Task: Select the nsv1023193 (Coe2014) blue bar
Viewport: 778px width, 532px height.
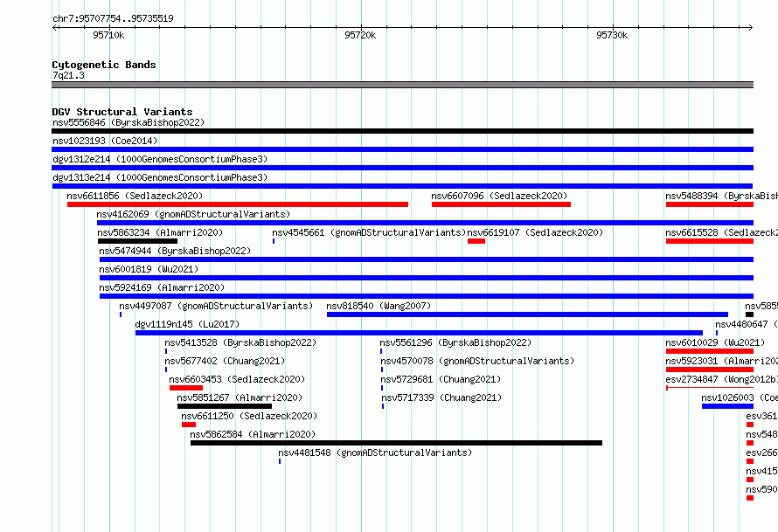Action: click(402, 149)
